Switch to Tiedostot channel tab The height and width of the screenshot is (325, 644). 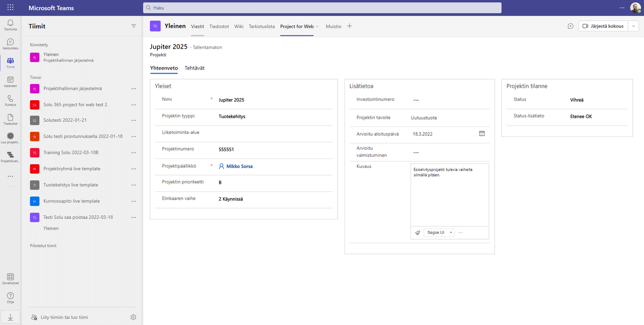219,27
